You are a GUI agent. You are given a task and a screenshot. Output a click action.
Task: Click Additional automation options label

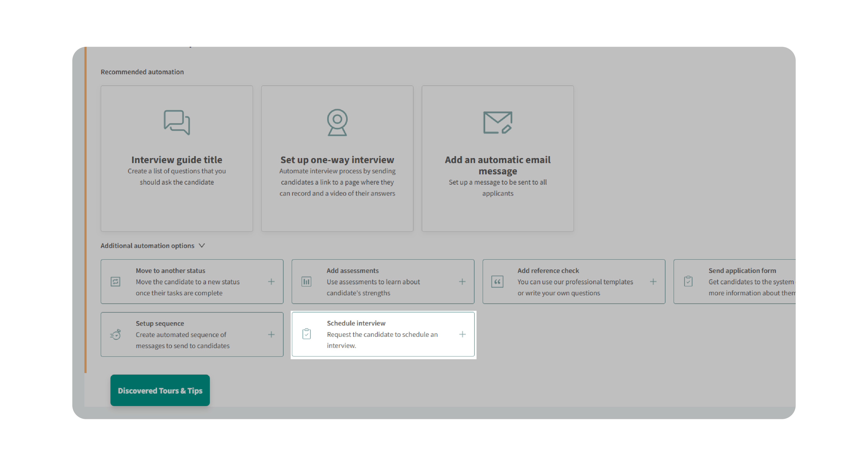tap(147, 245)
